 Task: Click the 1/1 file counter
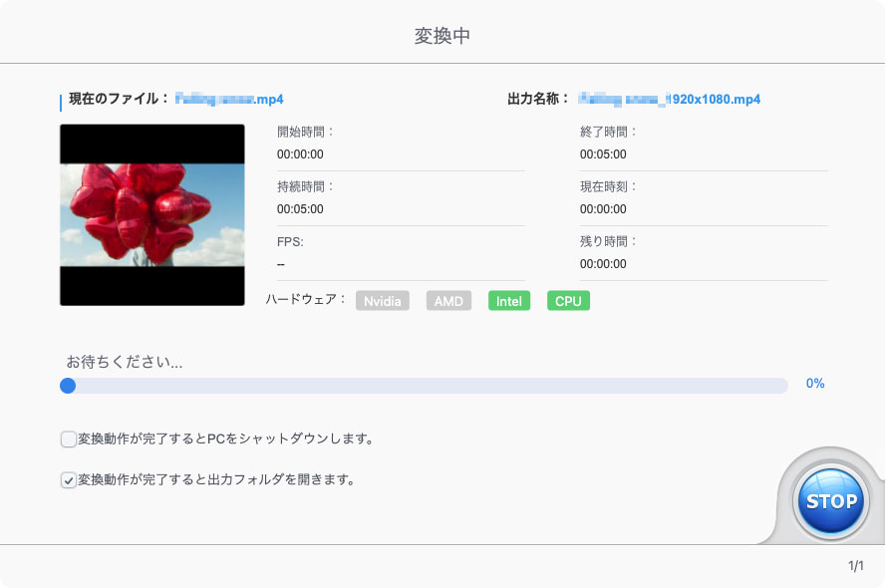click(x=856, y=566)
